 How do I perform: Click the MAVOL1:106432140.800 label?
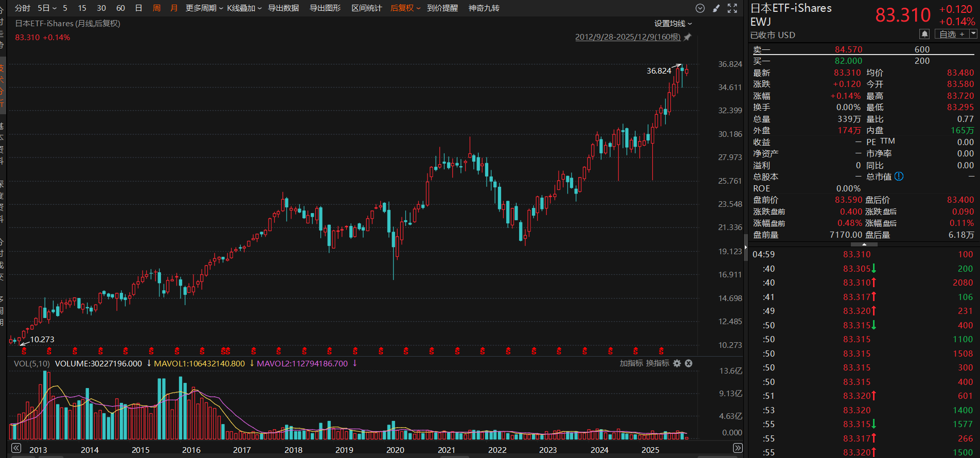(x=200, y=364)
